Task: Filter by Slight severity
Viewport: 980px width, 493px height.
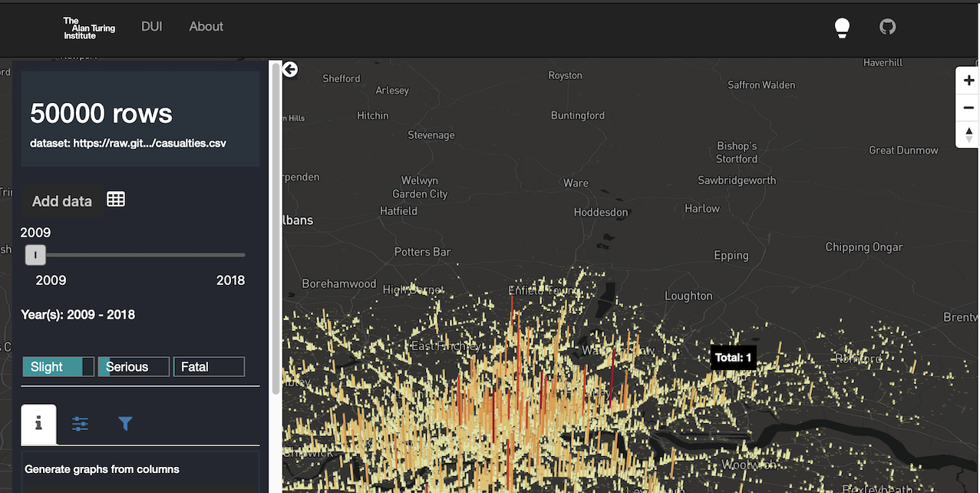Action: tap(58, 367)
